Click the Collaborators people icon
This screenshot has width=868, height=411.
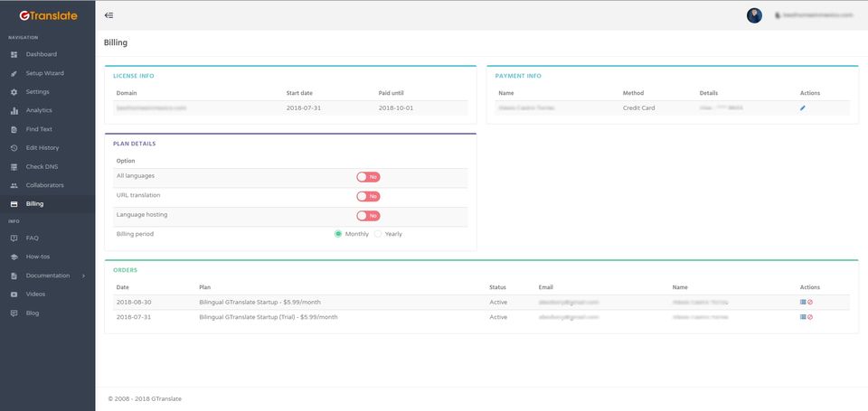point(14,185)
